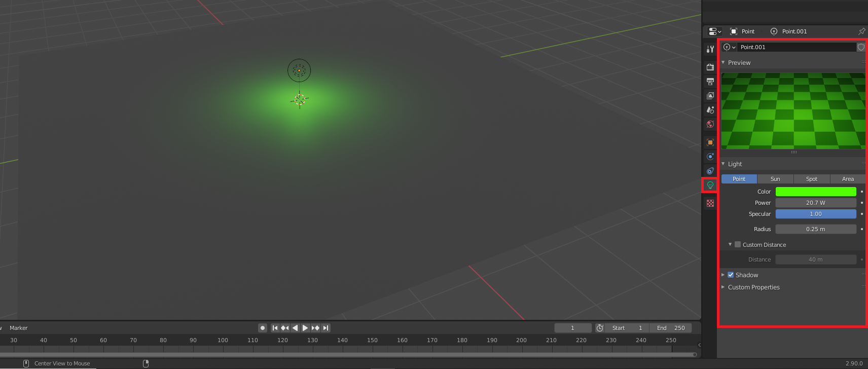Open the Tool properties tab
Viewport: 868px width, 369px height.
[710, 49]
